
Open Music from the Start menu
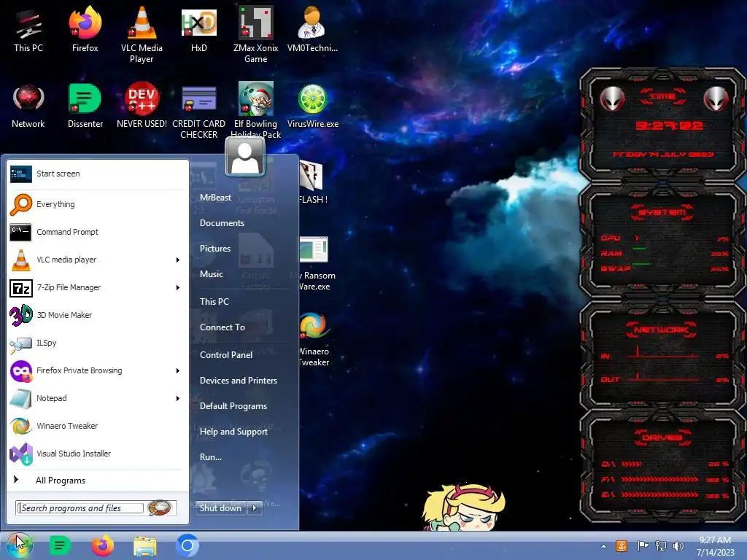click(x=212, y=274)
